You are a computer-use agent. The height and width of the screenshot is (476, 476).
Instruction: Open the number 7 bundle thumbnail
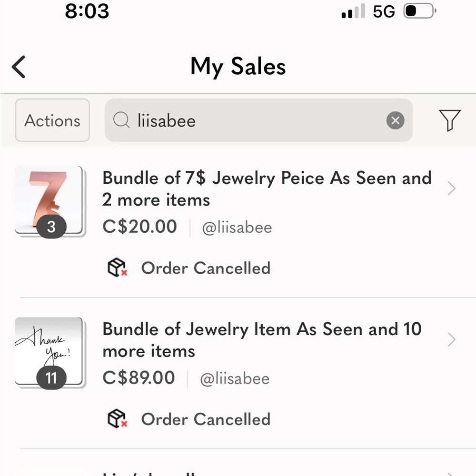(50, 201)
